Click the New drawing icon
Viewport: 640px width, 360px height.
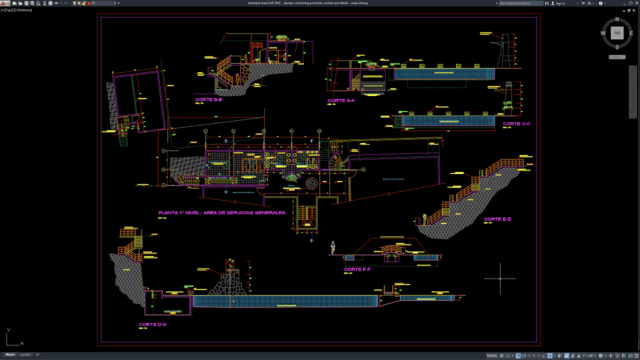(14, 3)
